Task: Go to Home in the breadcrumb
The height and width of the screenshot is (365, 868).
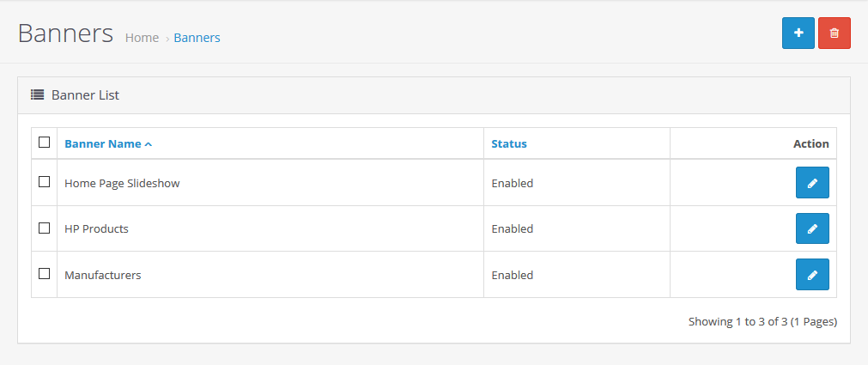Action: (x=142, y=38)
